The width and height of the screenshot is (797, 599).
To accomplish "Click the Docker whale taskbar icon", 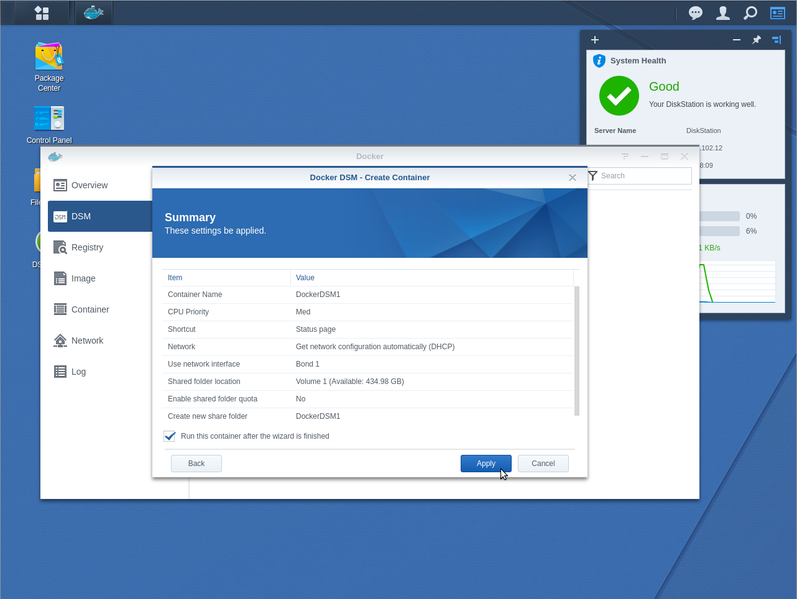I will [94, 13].
